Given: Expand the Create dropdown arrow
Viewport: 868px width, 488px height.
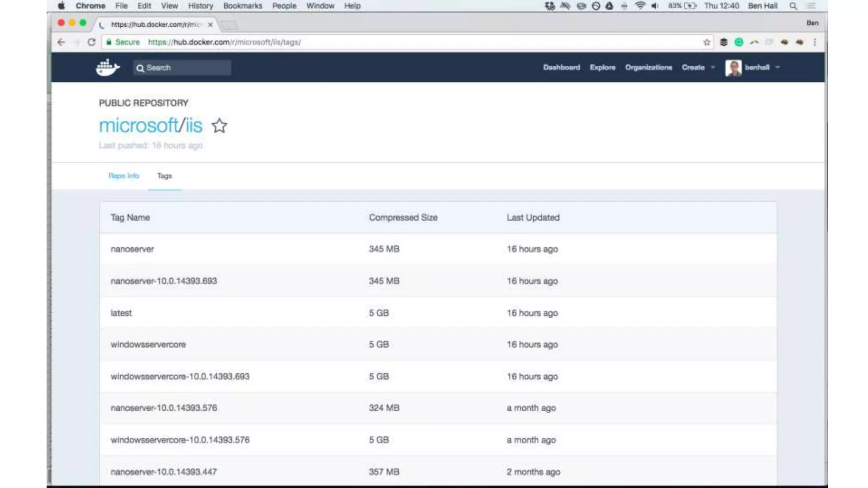Looking at the screenshot, I should point(713,67).
